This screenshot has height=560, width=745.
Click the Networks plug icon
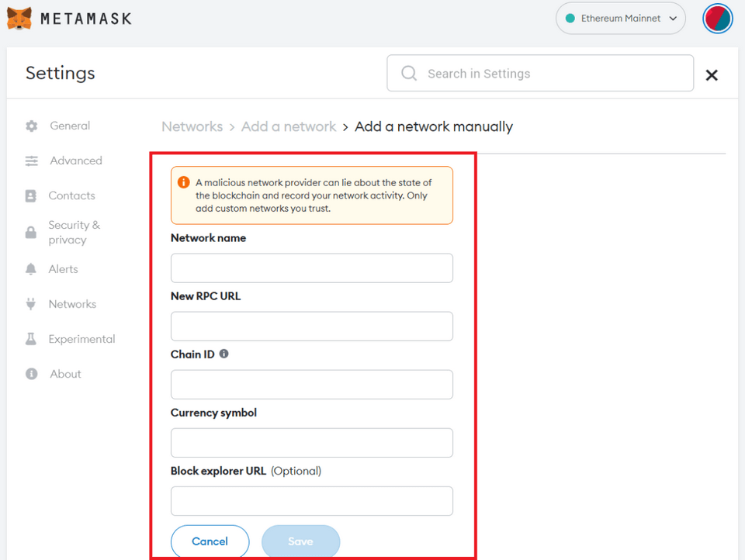click(31, 304)
